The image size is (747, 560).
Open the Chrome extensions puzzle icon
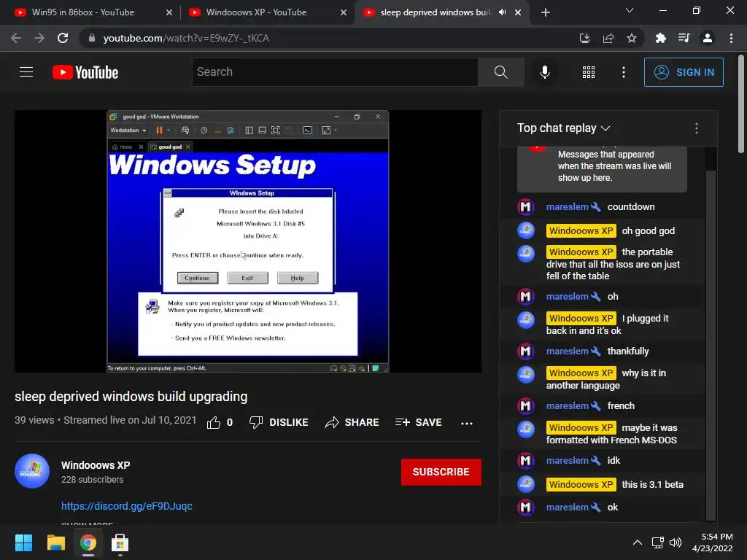point(660,38)
